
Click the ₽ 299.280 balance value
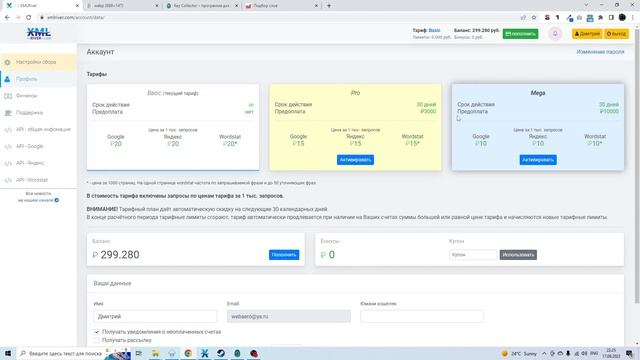[x=116, y=255]
